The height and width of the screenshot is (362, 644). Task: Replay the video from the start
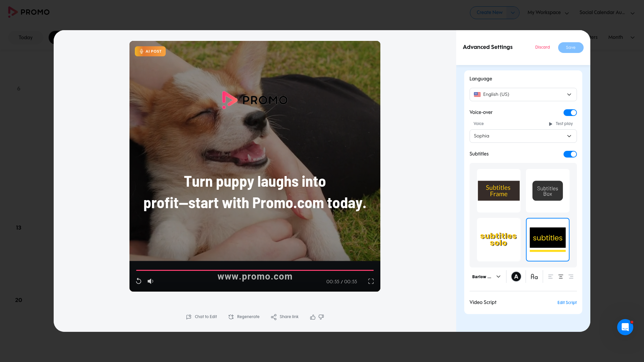point(139,281)
